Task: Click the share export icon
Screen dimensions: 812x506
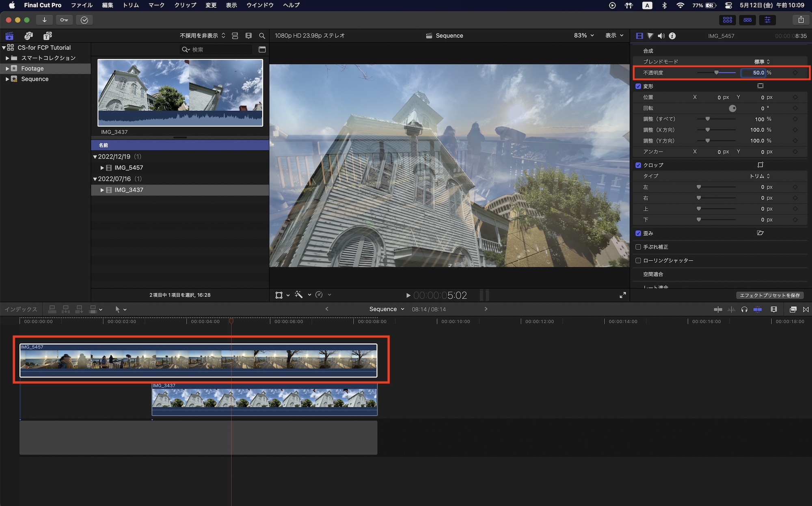Action: [801, 20]
